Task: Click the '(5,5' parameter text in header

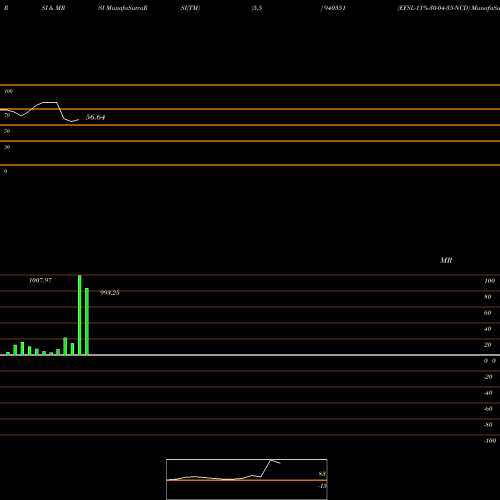Action: point(257,8)
